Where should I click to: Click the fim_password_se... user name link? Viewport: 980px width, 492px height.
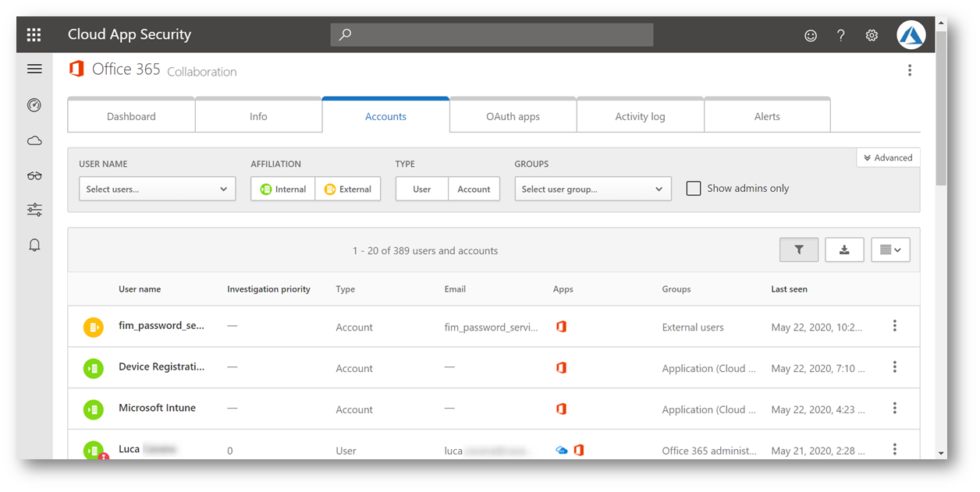[x=162, y=325]
